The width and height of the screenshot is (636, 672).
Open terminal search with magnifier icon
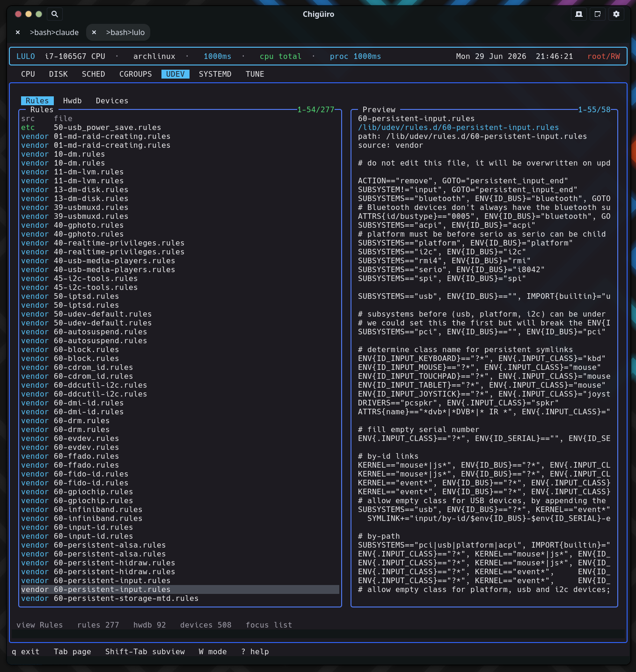click(55, 14)
